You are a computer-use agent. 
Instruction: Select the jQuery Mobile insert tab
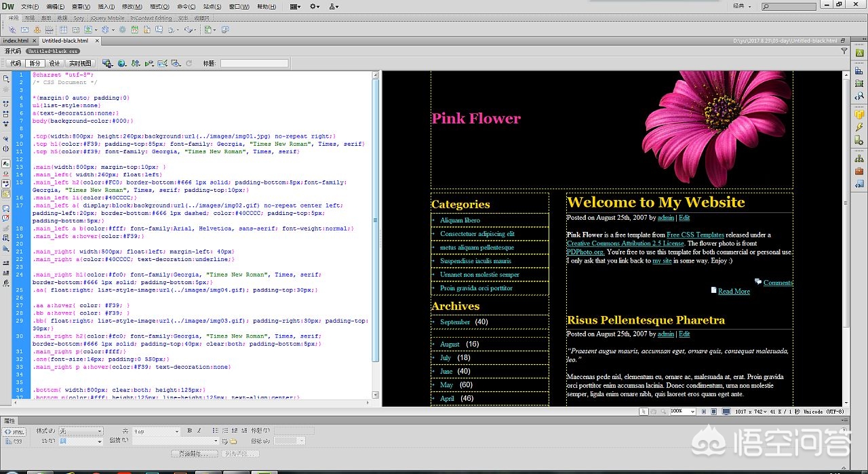pos(106,18)
